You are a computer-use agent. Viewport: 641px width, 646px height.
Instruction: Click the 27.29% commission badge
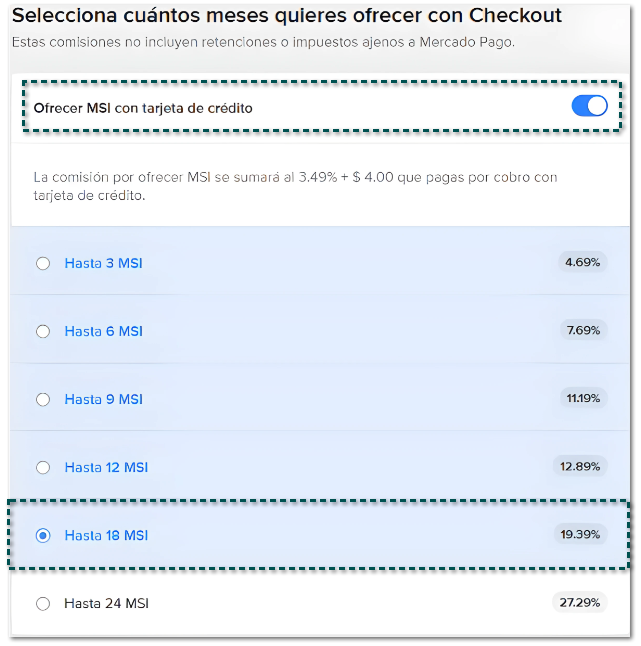(x=580, y=602)
